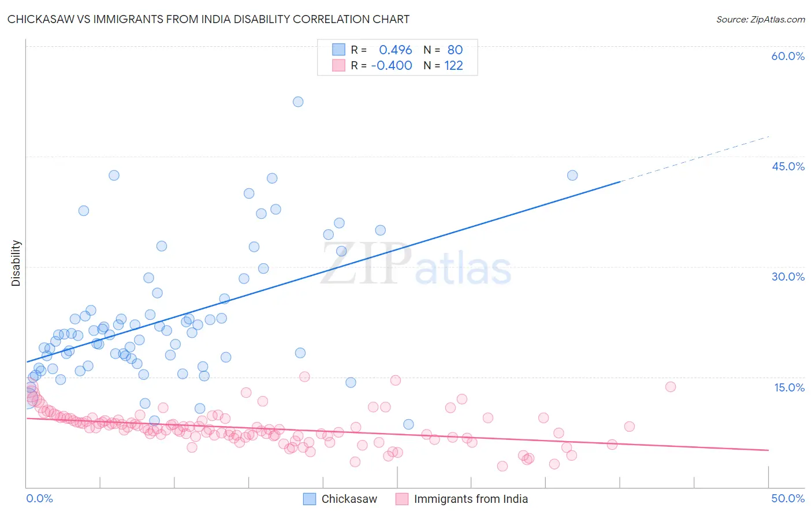Click the pink Immigrants from India legend swatch

coord(402,499)
